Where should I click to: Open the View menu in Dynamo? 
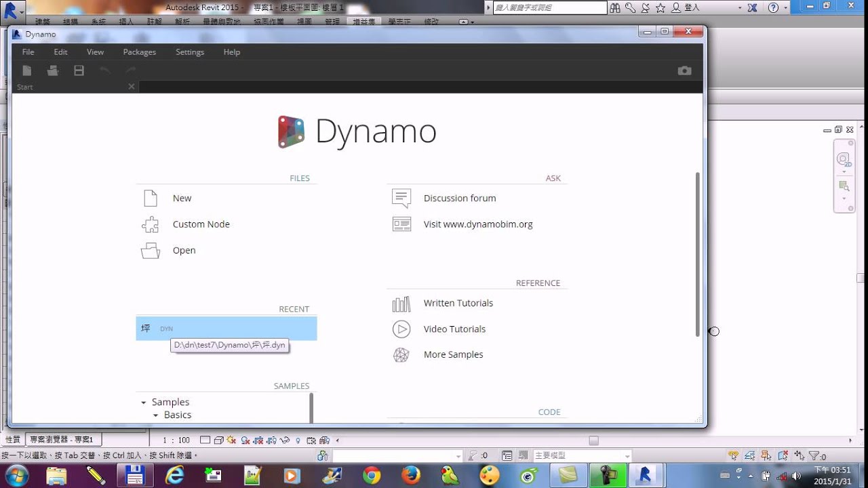[95, 52]
